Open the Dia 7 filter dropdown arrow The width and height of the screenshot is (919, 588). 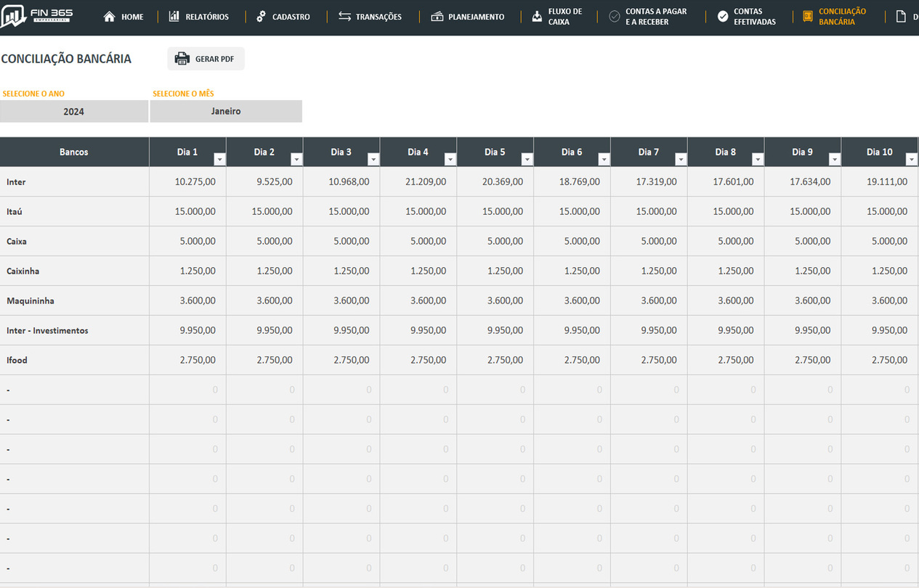coord(681,160)
